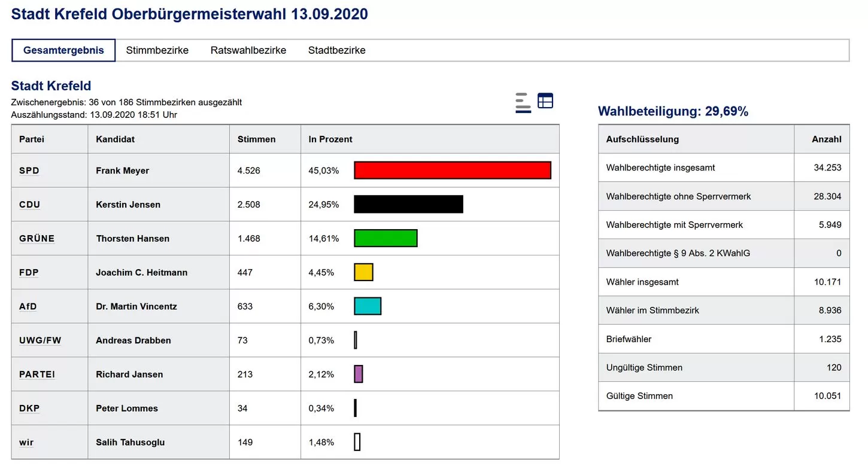This screenshot has width=868, height=469.
Task: Go to the Ratswahlbezirke tab
Action: point(248,50)
